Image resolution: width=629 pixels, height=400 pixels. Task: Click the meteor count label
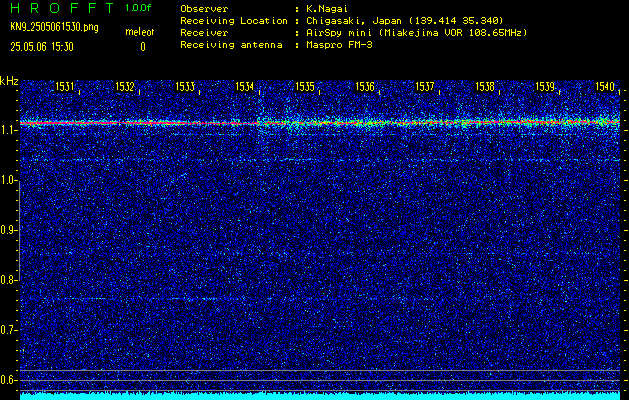pyautogui.click(x=140, y=32)
